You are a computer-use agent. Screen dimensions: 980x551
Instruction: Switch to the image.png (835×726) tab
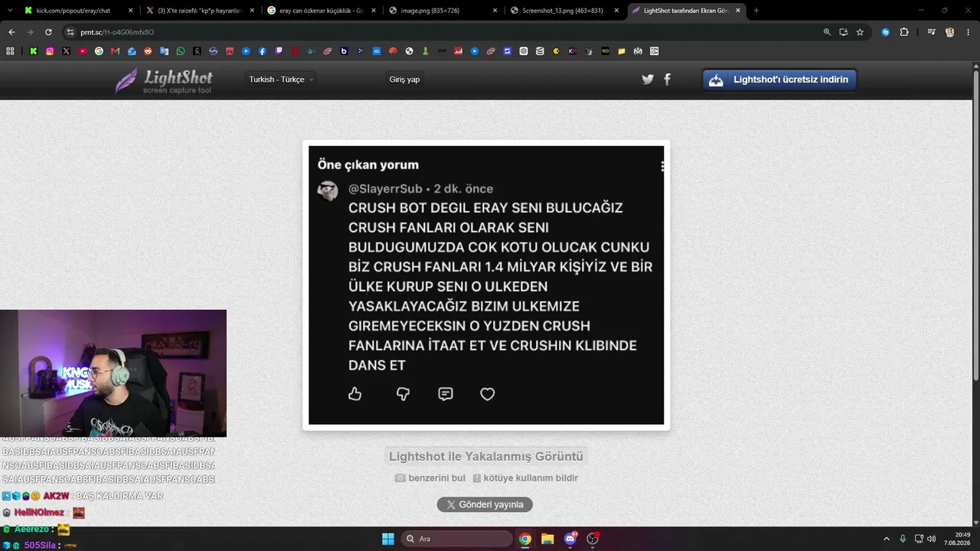pyautogui.click(x=442, y=11)
